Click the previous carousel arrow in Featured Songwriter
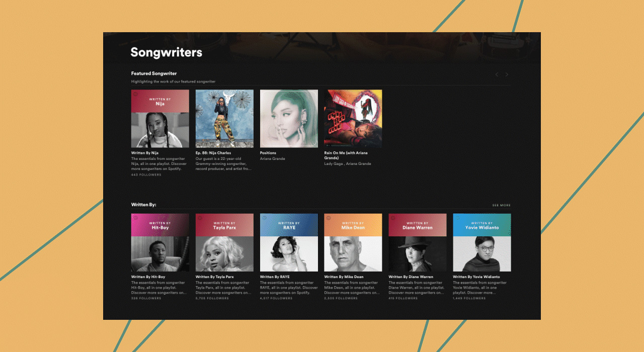644x352 pixels. [x=497, y=74]
